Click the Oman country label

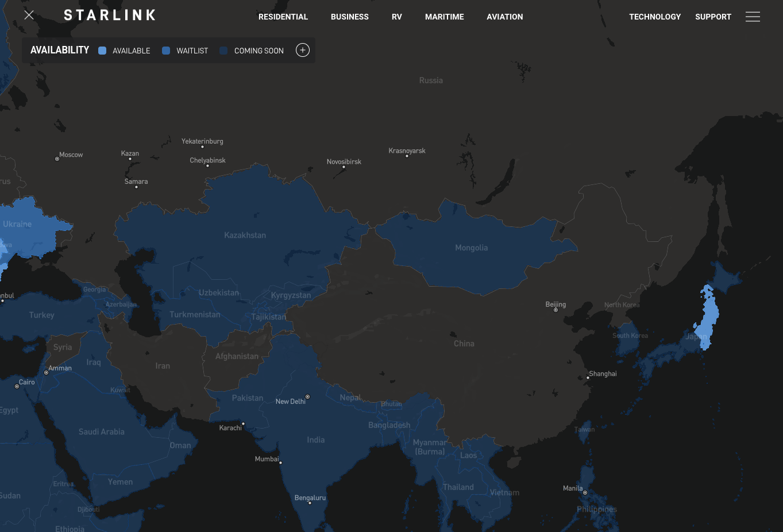coord(180,446)
